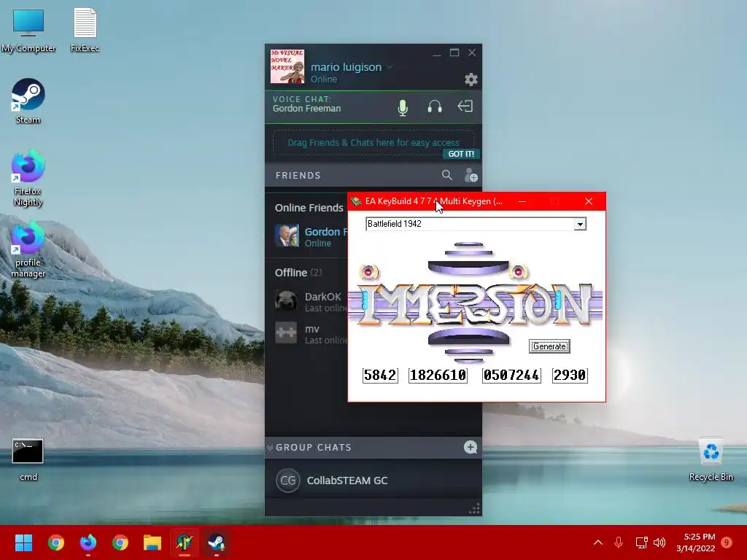747x560 pixels.
Task: Create new group chat with plus icon
Action: (471, 447)
